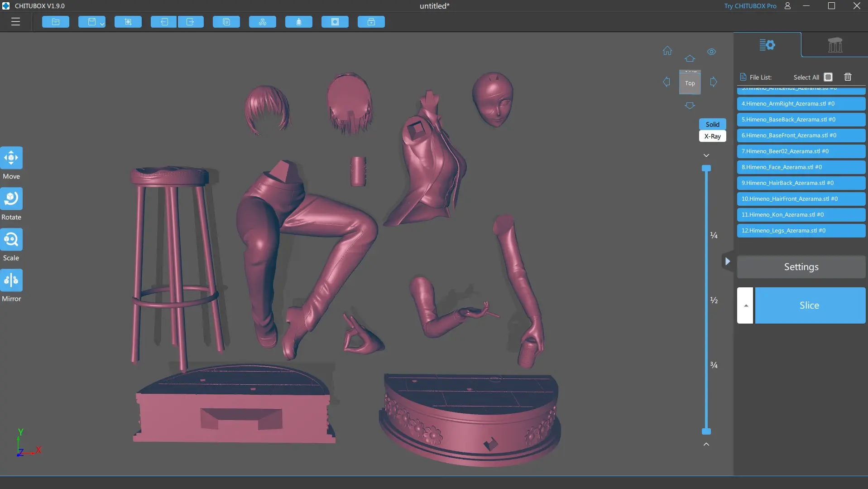Open the hamburger main menu
This screenshot has width=868, height=489.
pyautogui.click(x=15, y=22)
